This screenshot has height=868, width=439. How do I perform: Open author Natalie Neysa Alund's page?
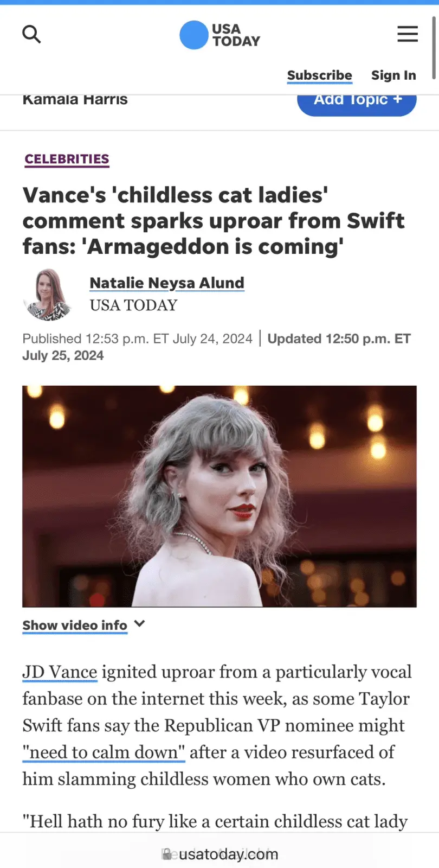coord(167,283)
